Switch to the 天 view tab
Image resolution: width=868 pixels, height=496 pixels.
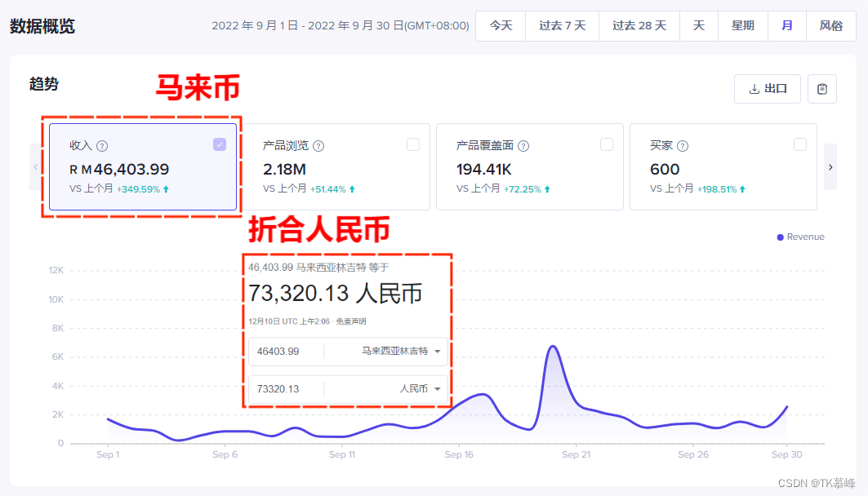[x=698, y=25]
